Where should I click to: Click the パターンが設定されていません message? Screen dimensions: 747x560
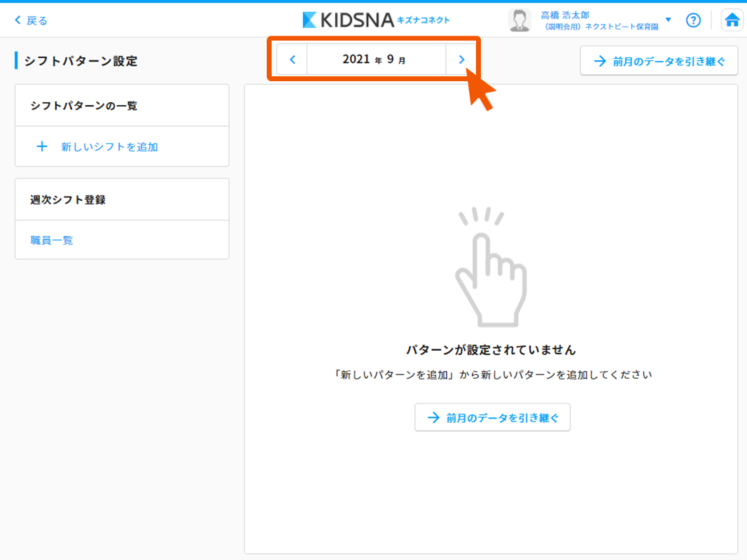[491, 349]
